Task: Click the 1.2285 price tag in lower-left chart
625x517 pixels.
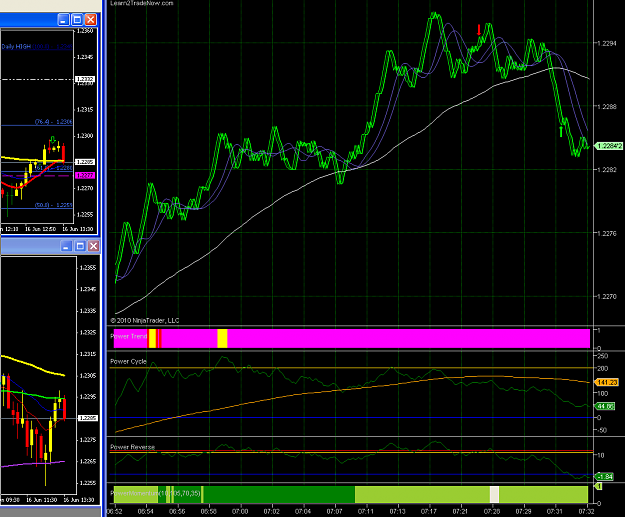Action: [88, 418]
